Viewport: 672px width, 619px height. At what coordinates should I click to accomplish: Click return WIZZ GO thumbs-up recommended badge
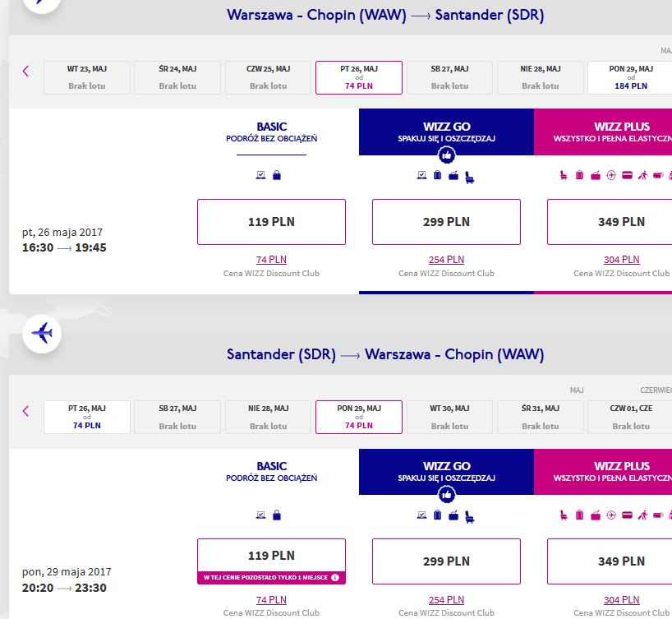[447, 495]
